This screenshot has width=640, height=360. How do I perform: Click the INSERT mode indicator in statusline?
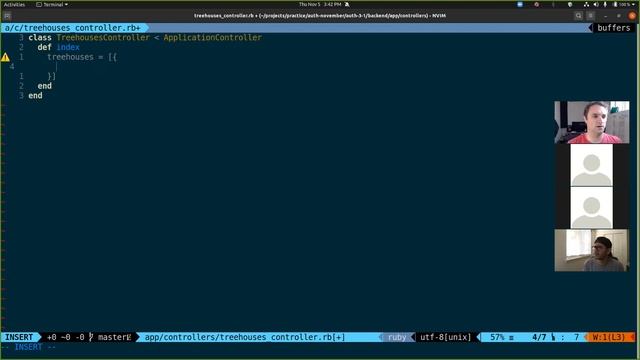[19, 337]
